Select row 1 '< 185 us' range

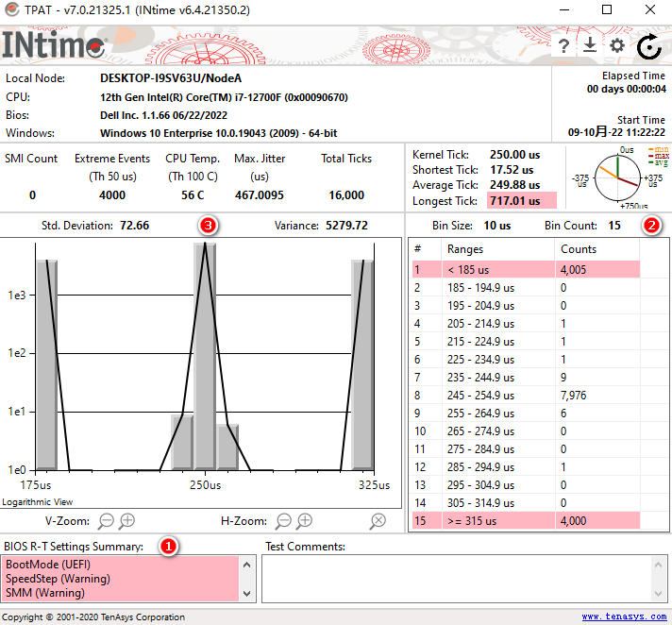coord(526,270)
